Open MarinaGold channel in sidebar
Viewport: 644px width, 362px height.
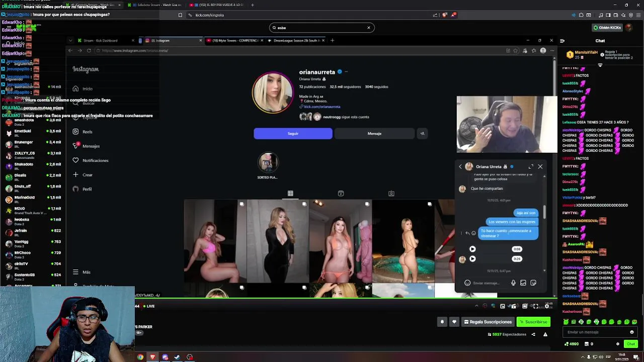coord(30,199)
